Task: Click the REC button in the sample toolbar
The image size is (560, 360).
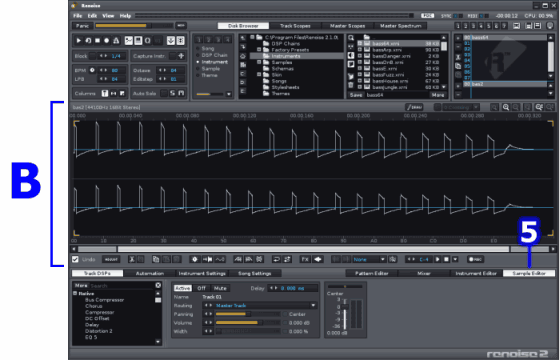Action: coord(475,259)
